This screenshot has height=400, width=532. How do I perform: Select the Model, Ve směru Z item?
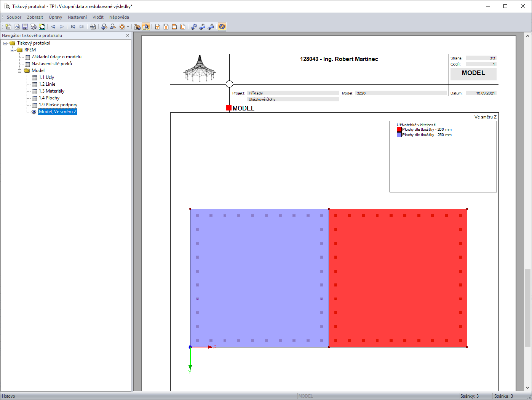(x=58, y=112)
